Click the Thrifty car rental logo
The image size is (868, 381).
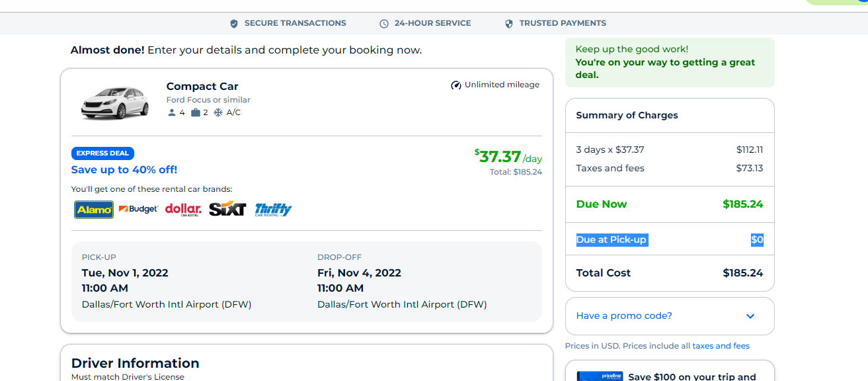[273, 210]
